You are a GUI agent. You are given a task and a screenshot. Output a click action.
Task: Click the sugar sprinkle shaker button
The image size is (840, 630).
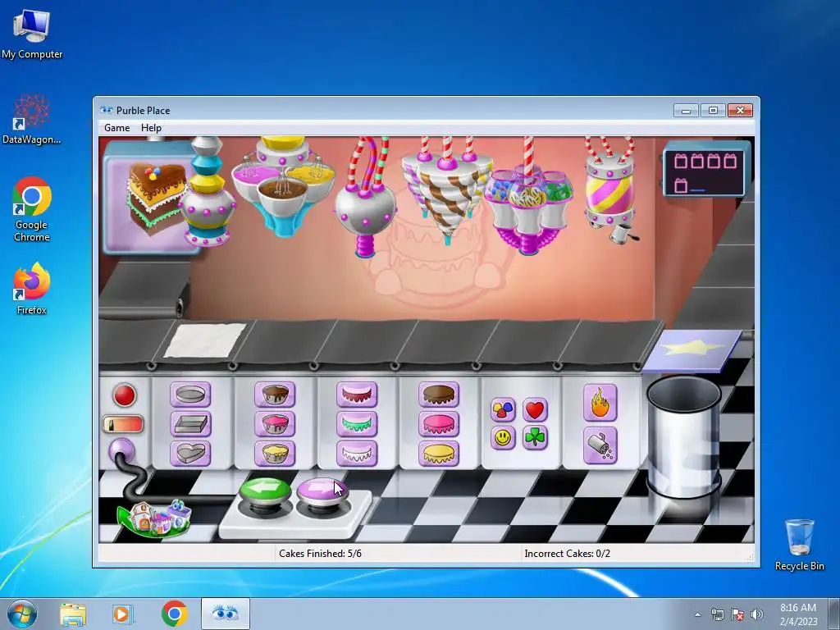tap(600, 445)
